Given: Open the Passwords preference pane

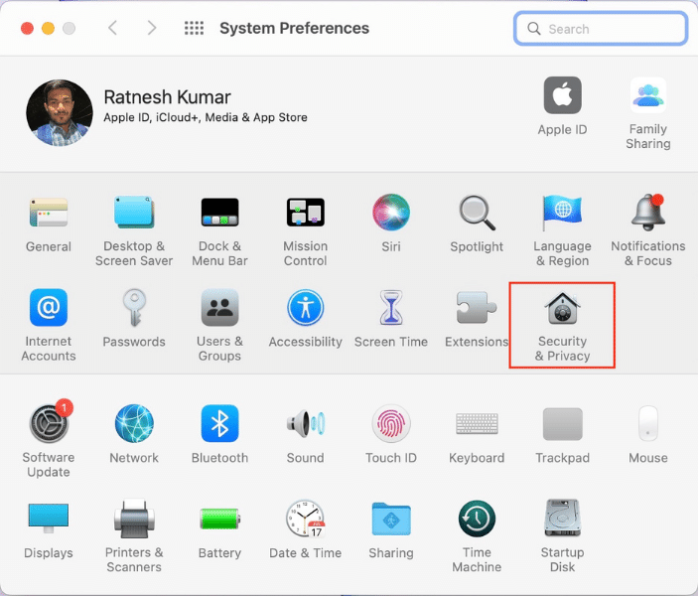Looking at the screenshot, I should click(134, 307).
